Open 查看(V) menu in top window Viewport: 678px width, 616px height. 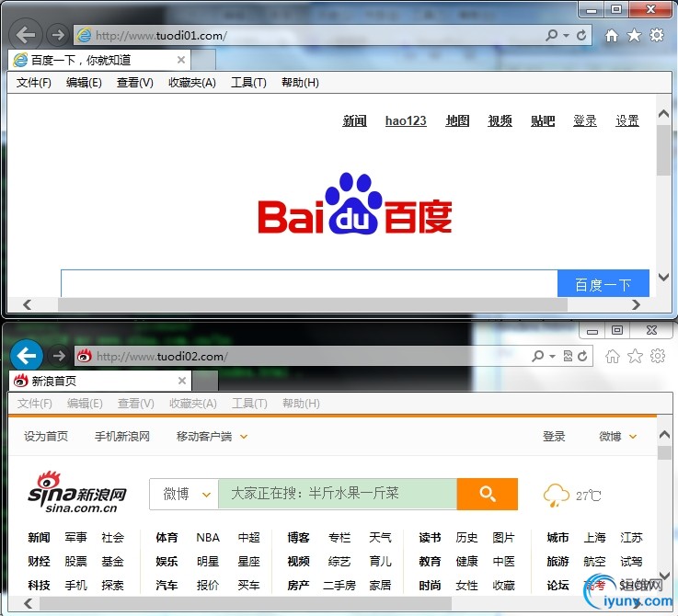point(135,83)
